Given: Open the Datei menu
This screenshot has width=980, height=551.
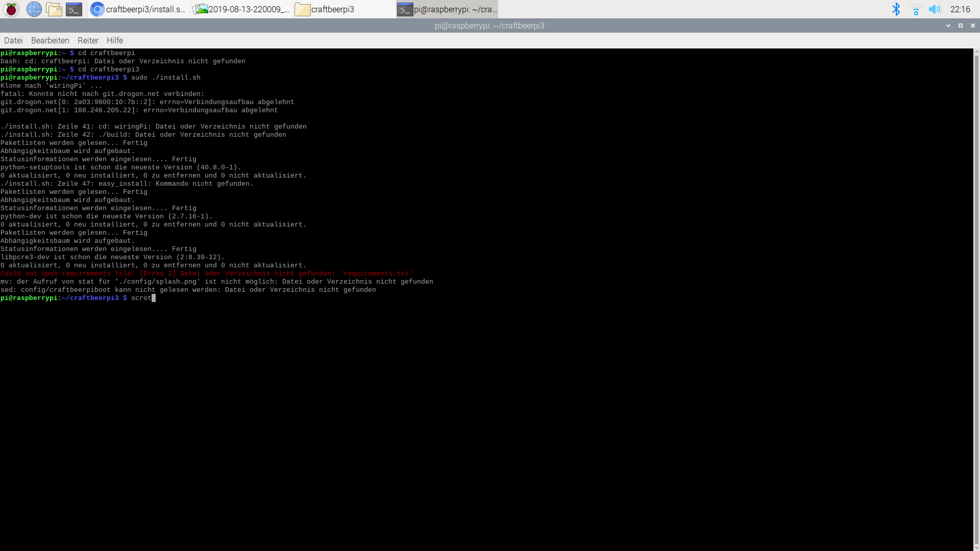Looking at the screenshot, I should [x=13, y=40].
